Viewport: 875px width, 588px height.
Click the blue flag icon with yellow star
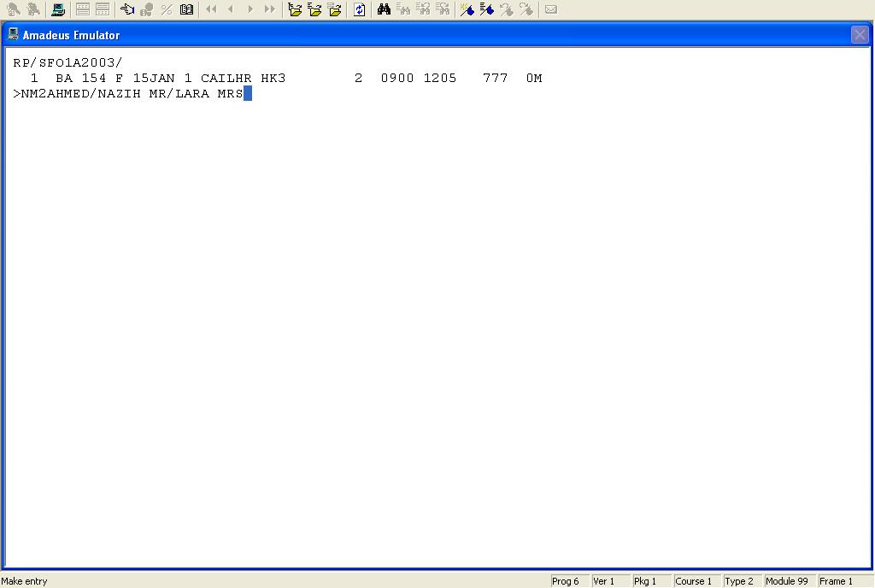(x=467, y=9)
